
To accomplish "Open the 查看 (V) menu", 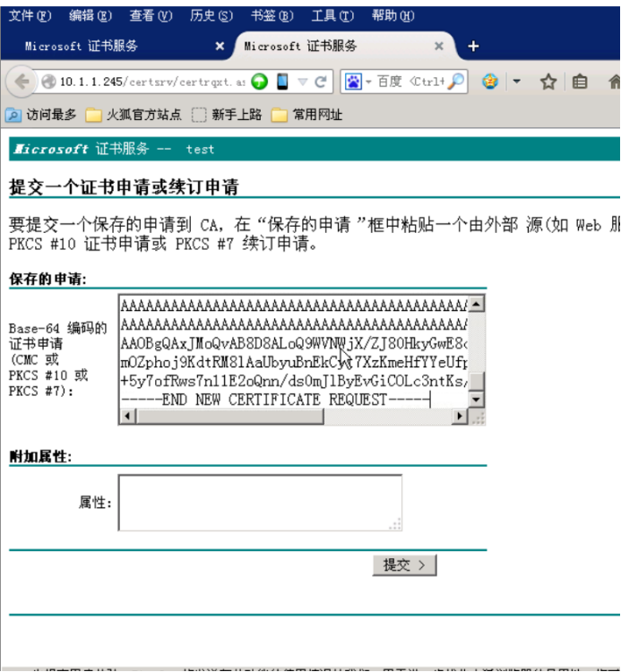I will (151, 16).
